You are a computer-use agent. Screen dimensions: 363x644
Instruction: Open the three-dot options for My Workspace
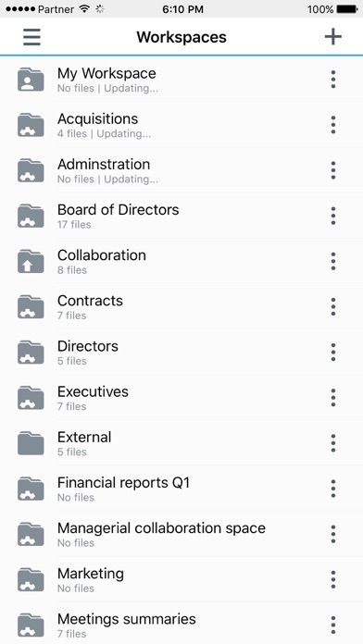(333, 80)
